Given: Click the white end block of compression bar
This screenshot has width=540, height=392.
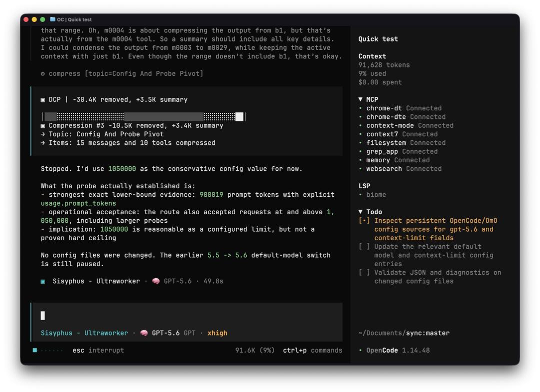Looking at the screenshot, I should click(239, 116).
